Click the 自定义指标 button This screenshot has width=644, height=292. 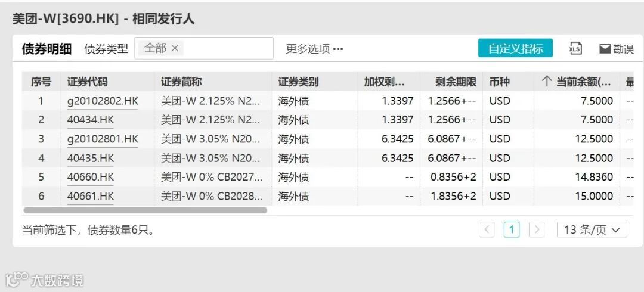(515, 48)
